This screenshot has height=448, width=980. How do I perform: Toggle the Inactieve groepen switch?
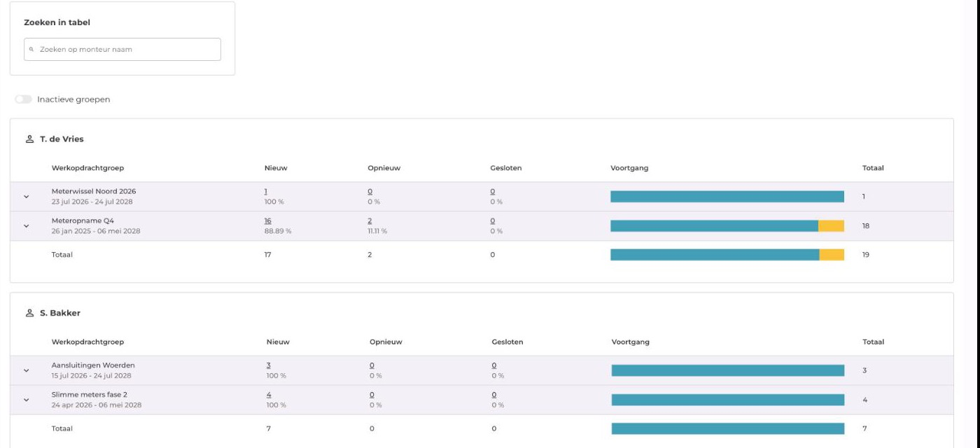click(24, 99)
